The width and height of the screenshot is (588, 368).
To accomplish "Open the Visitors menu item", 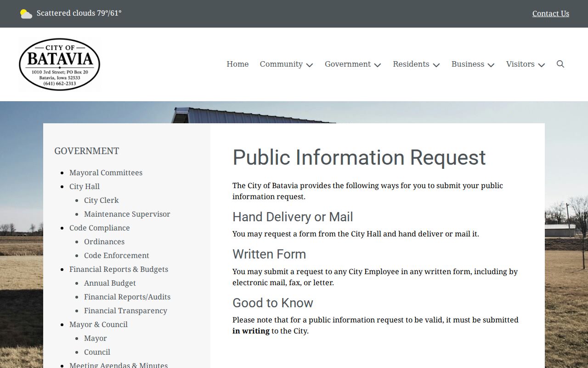I will point(520,64).
